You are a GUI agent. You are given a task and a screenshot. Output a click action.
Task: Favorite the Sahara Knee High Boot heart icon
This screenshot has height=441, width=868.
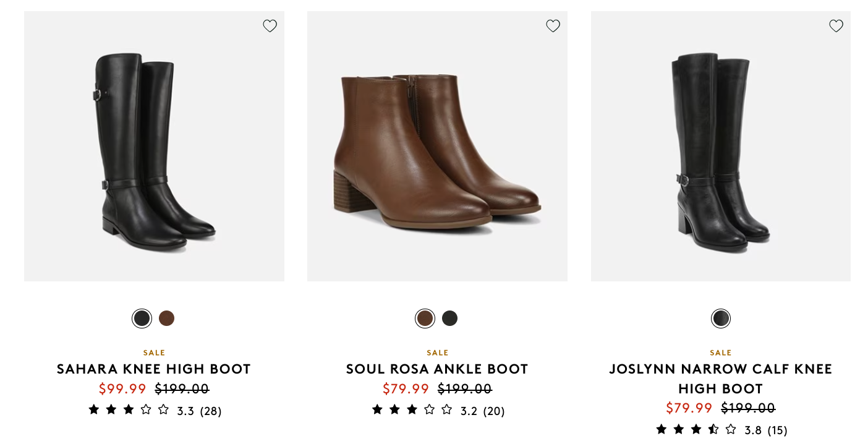270,26
